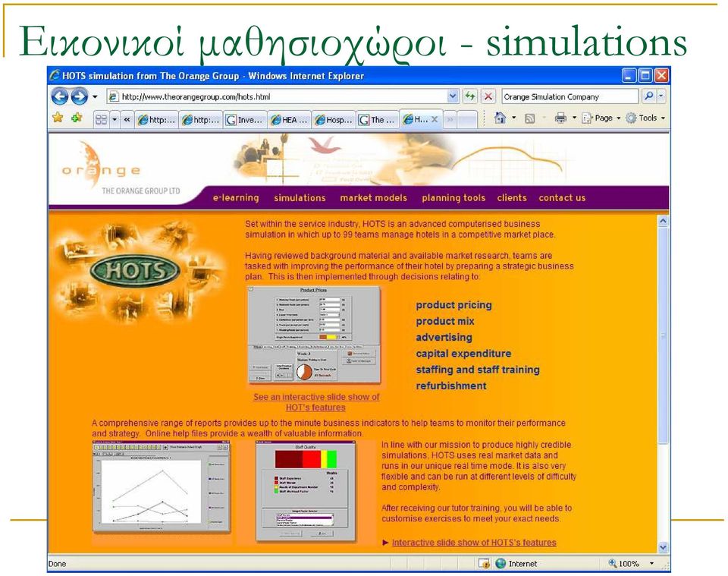Screen dimensions: 728x576
Task: Click the Add to Favorites icon
Action: (x=77, y=118)
